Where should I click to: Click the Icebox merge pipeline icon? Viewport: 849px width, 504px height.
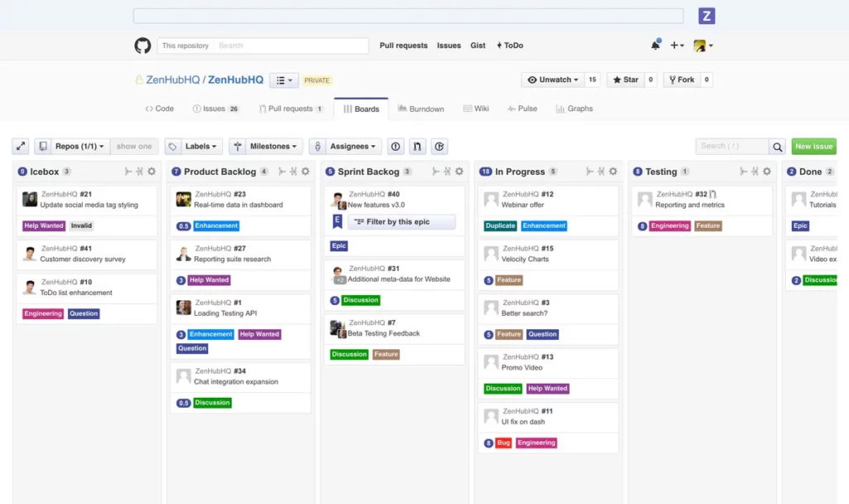139,171
